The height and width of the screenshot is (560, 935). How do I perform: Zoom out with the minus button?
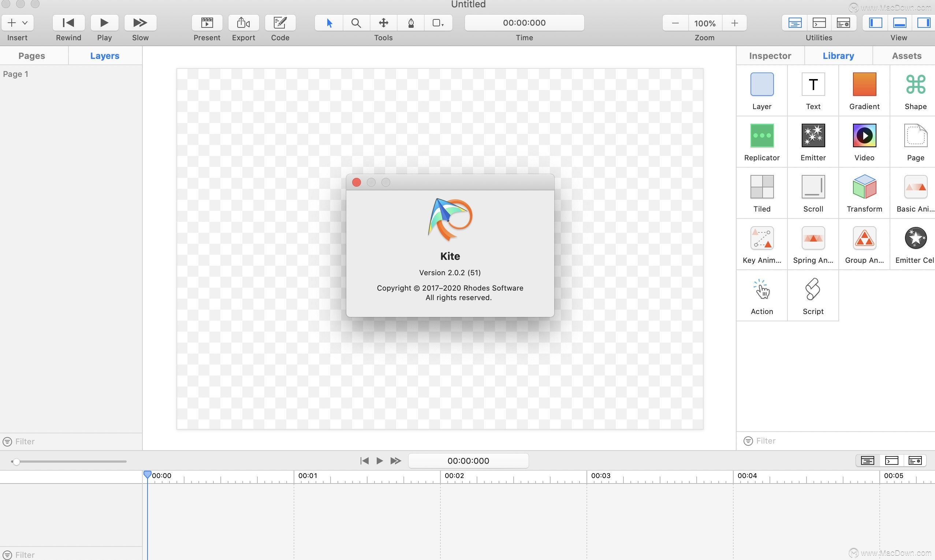point(675,23)
